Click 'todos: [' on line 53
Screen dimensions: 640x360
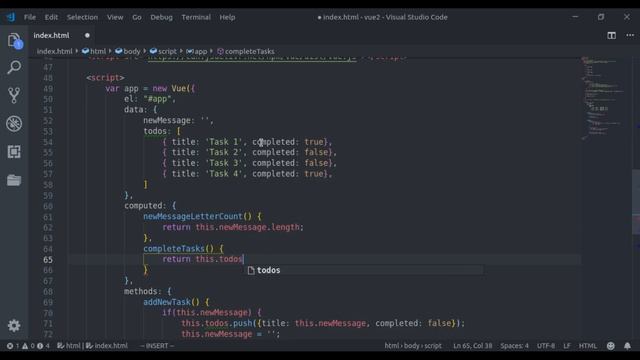(162, 131)
